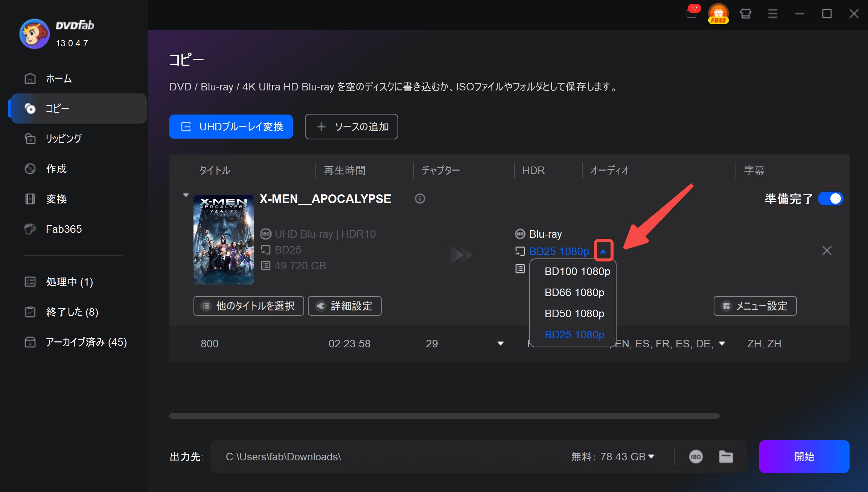This screenshot has width=868, height=492.
Task: Click the HDR column header
Action: coord(533,170)
